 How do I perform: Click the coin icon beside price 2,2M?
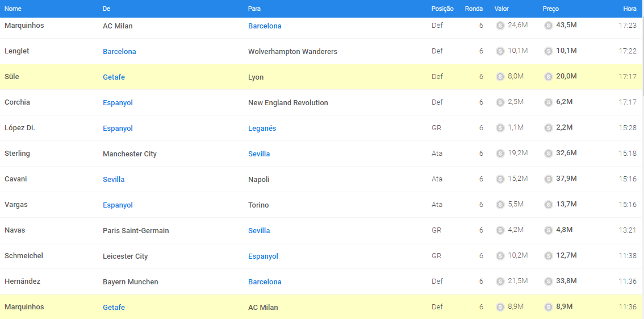tap(548, 128)
